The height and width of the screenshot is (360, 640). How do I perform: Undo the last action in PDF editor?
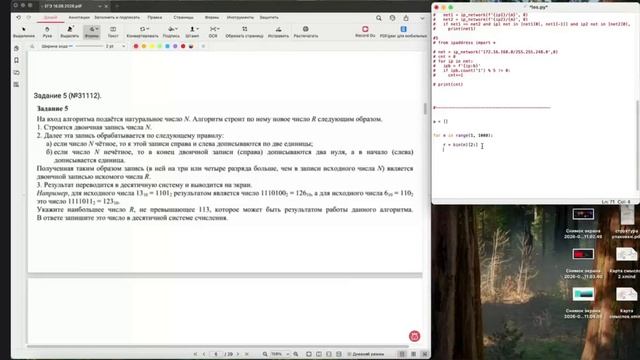coord(18,18)
